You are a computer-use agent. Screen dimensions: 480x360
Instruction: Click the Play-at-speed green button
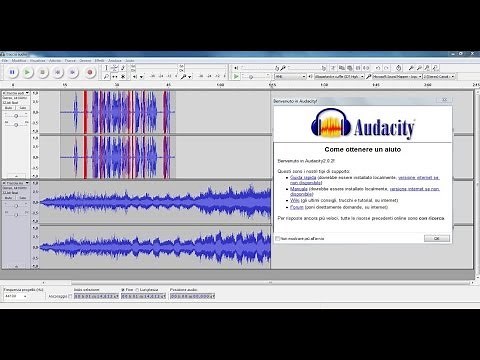236,76
